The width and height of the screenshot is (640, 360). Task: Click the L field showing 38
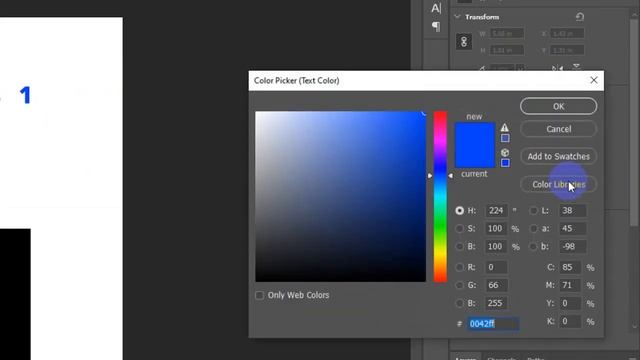(x=573, y=211)
